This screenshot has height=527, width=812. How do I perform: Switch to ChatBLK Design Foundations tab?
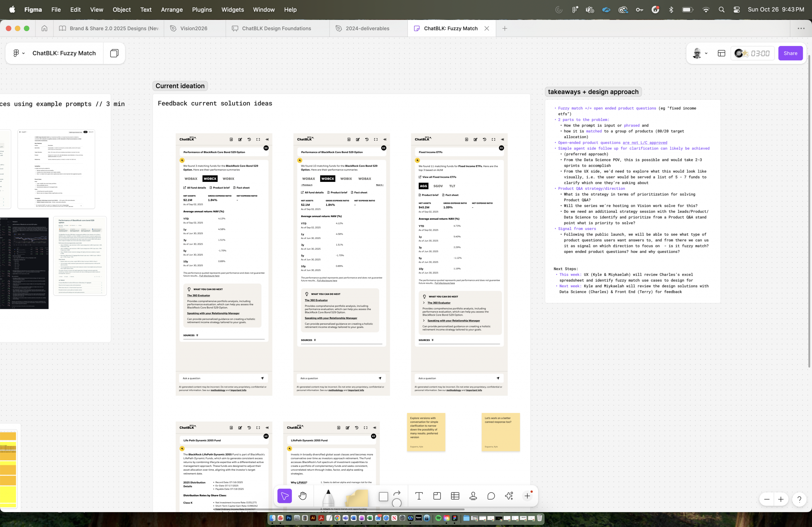tap(277, 28)
